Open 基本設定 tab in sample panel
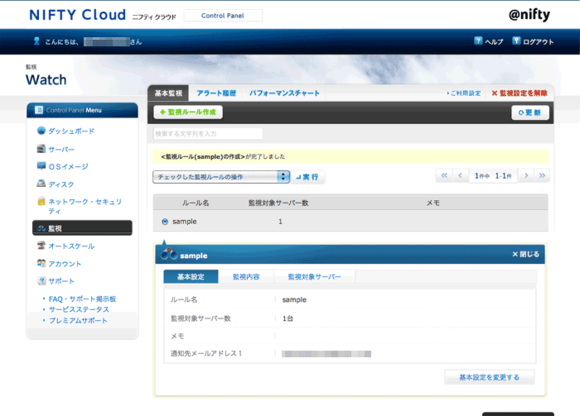The height and width of the screenshot is (416, 580). click(191, 277)
